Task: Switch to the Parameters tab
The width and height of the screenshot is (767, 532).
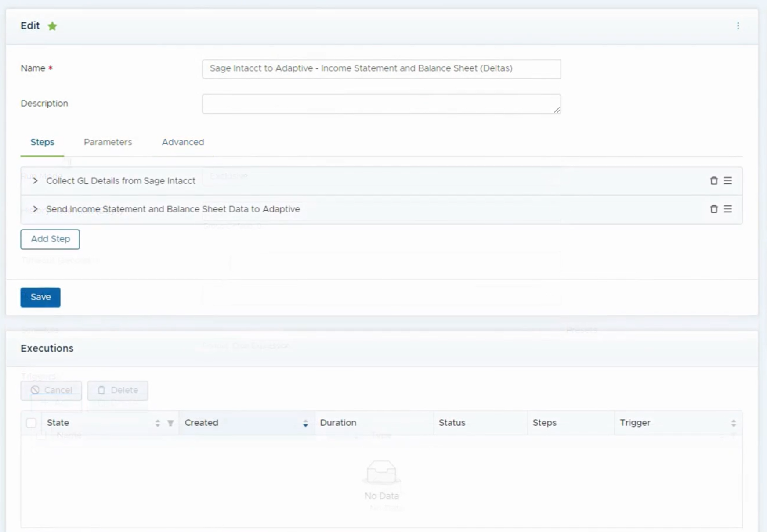Action: pos(108,142)
